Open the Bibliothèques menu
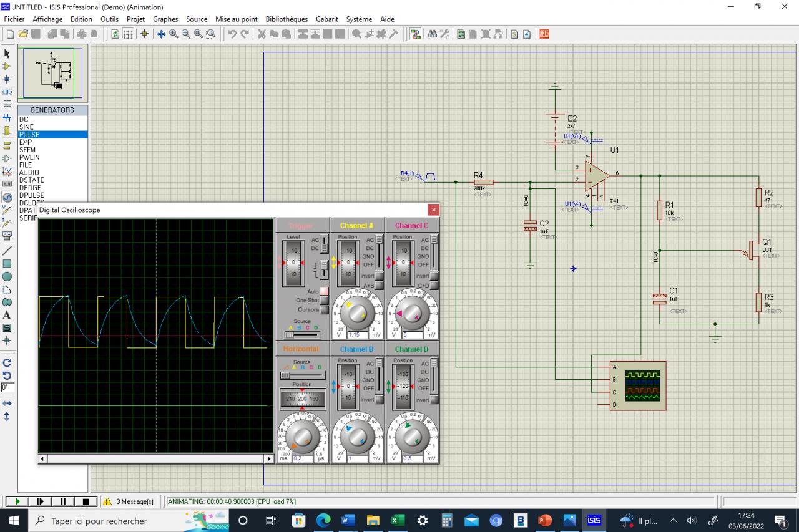The height and width of the screenshot is (532, 799). tap(287, 19)
